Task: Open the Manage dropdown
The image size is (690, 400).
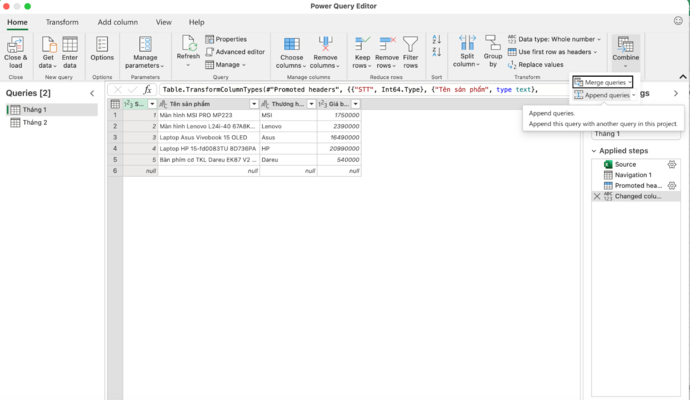Action: click(x=225, y=65)
